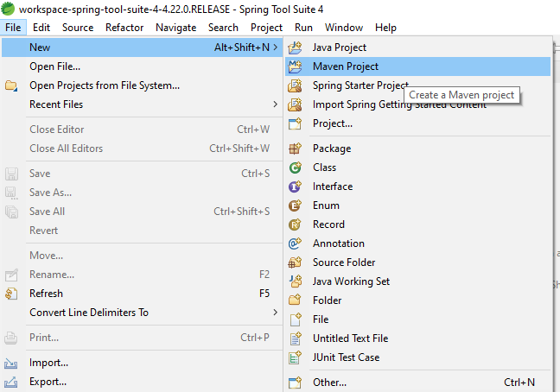
Task: Choose Annotation in New submenu
Action: tap(418, 243)
